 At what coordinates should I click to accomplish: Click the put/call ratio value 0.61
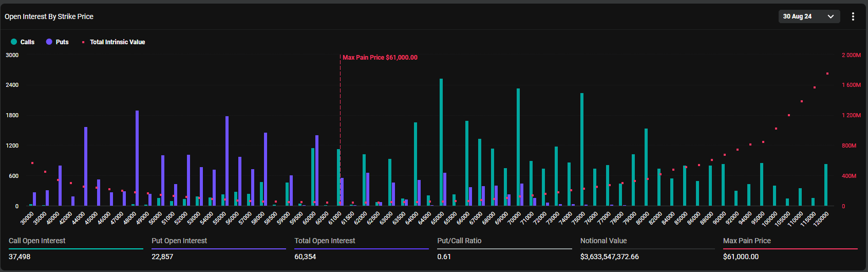pyautogui.click(x=444, y=257)
